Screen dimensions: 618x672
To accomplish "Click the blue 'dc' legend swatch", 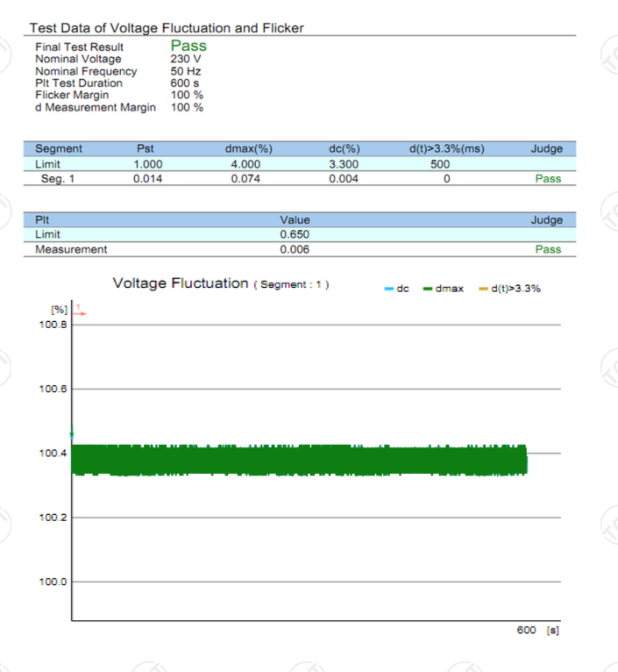I will coord(389,289).
